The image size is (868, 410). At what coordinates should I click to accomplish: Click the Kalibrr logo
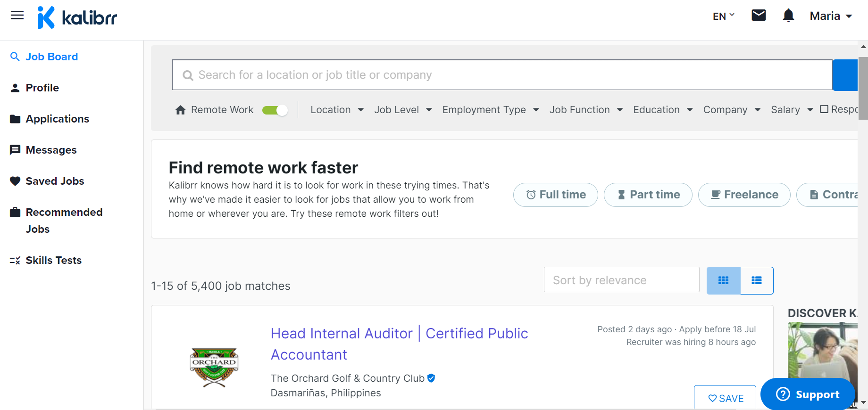coord(77,17)
